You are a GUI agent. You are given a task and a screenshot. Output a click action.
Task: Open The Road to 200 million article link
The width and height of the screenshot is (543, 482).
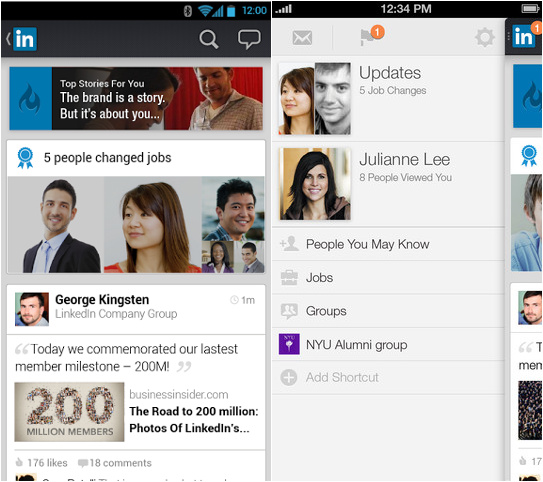tap(194, 420)
